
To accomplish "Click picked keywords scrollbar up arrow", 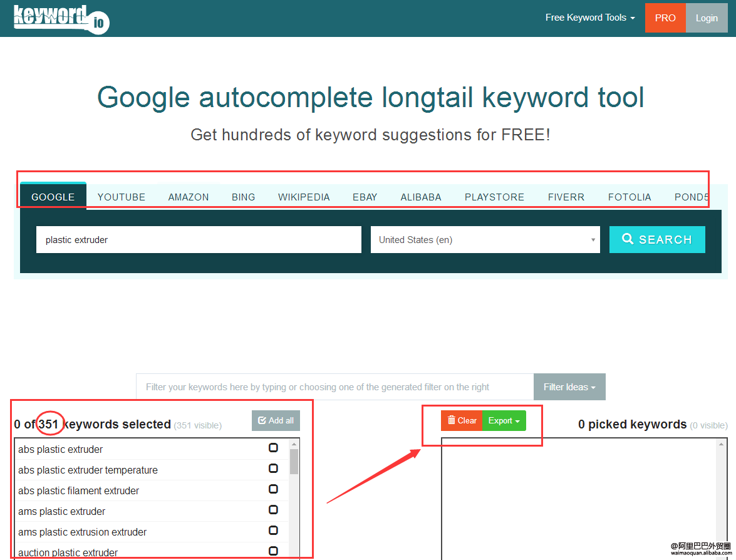I will [x=722, y=444].
